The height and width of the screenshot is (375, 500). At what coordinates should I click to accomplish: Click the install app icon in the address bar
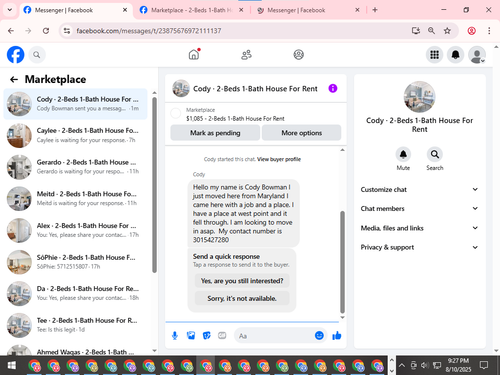(x=415, y=31)
